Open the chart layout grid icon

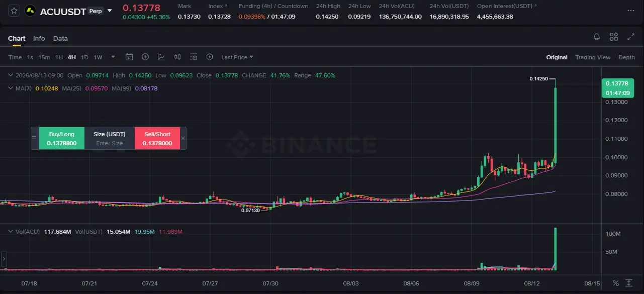(x=614, y=37)
